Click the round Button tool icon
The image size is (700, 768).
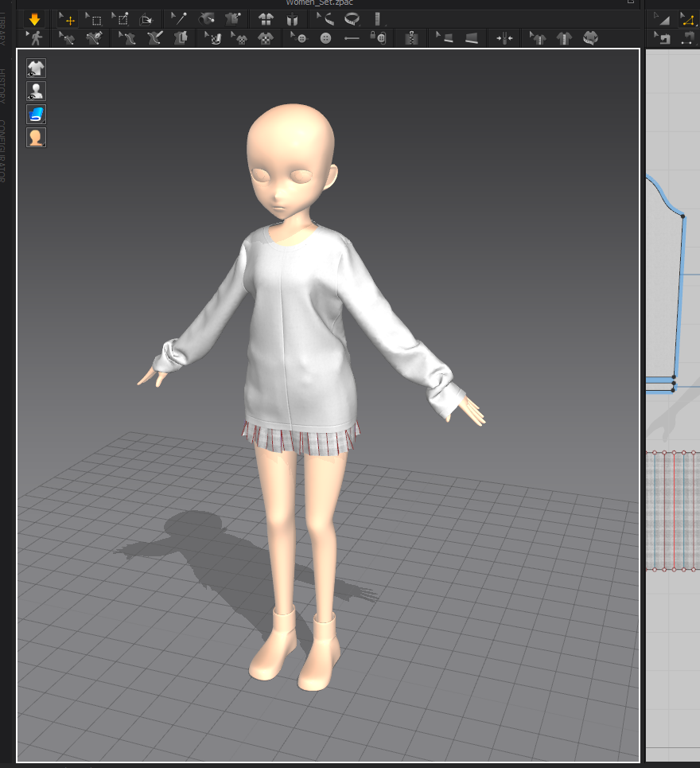(x=325, y=37)
